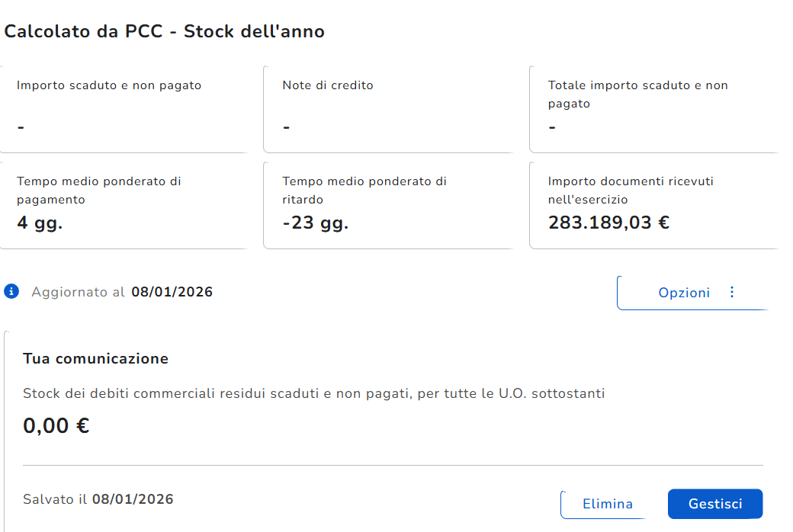Viewport: 793px width, 532px height.
Task: Click the -23 gg. delay value
Action: click(x=315, y=223)
